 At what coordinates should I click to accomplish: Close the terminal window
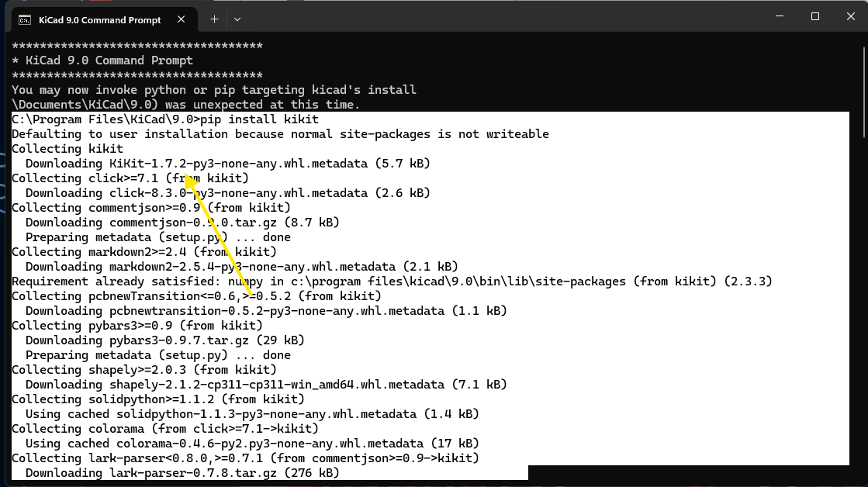click(850, 16)
